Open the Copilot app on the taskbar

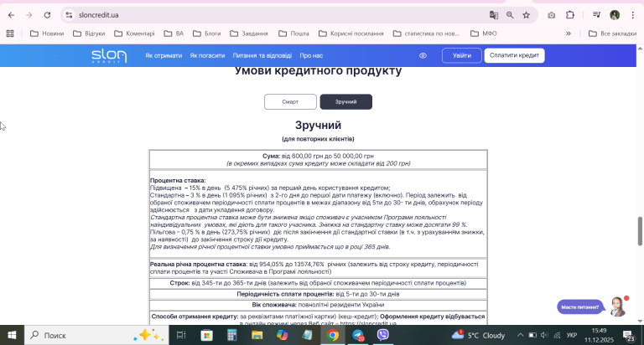[x=282, y=335]
